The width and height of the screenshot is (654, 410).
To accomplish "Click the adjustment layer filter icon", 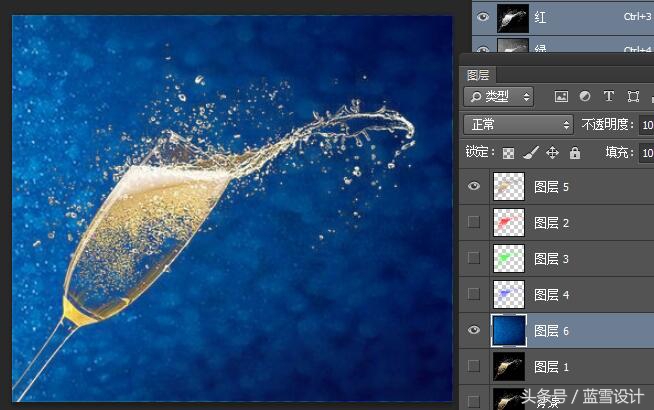I will point(585,97).
